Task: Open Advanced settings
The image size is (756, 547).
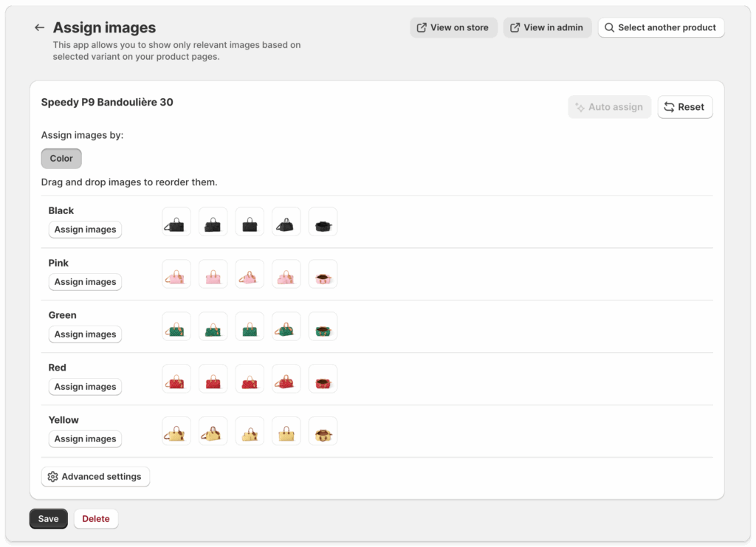Action: click(x=95, y=477)
